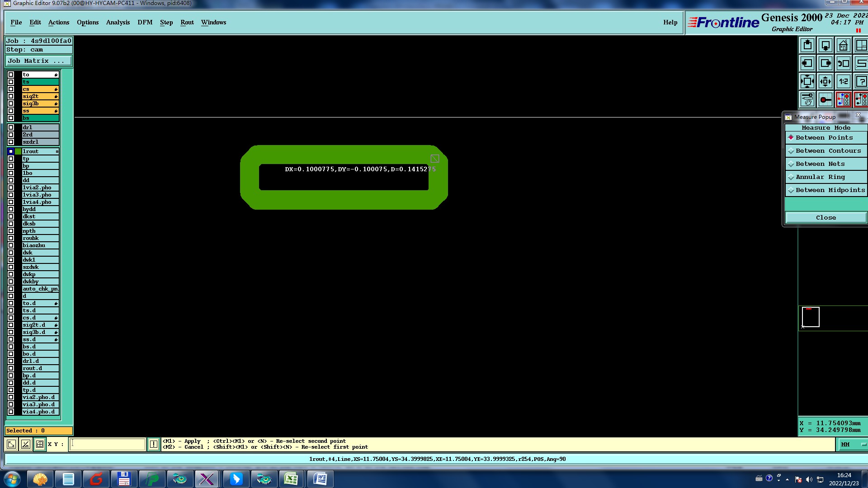Click the exclamation mark icon
Image resolution: width=868 pixels, height=488 pixels.
click(x=154, y=445)
